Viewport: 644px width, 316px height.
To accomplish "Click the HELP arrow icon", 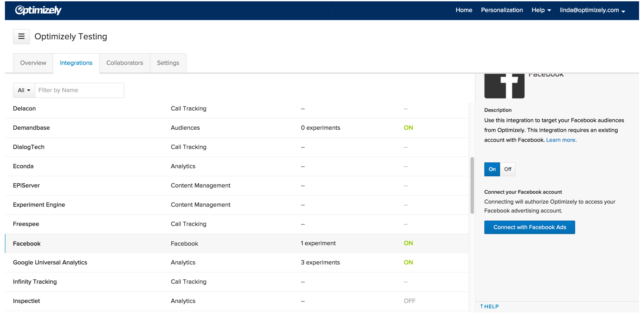I will click(x=481, y=306).
